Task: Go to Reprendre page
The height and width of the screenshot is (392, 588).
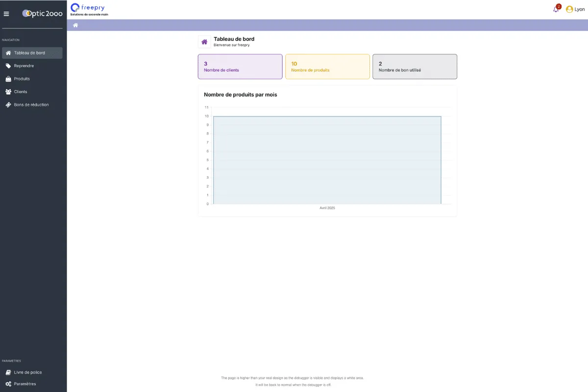Action: [x=32, y=66]
